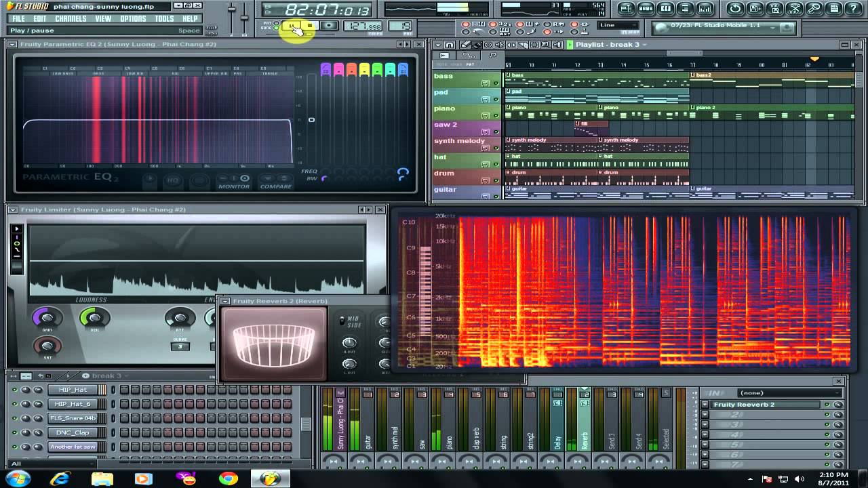Open the mixer view icon in top toolbar
This screenshot has width=868, height=488.
(705, 9)
